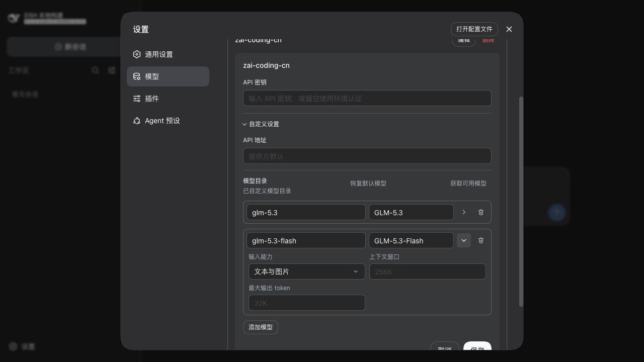Screen dimensions: 644x362
Task: Open the 输入能力 dropdown
Action: click(306, 271)
